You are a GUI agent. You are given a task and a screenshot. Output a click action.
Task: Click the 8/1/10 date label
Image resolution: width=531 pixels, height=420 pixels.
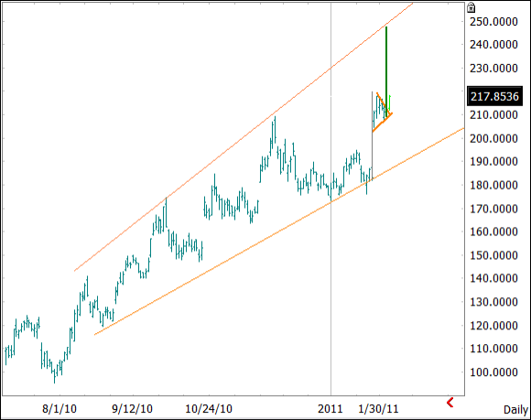[60, 409]
